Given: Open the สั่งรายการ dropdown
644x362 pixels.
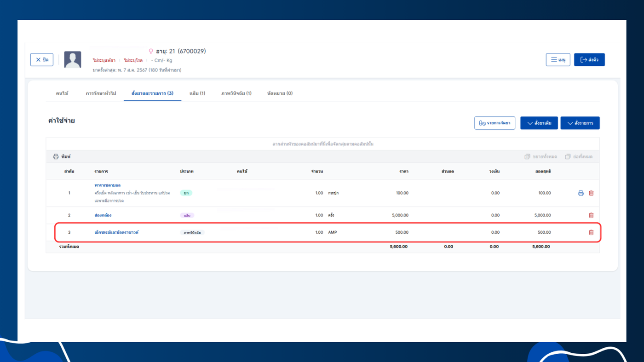Looking at the screenshot, I should pyautogui.click(x=580, y=123).
